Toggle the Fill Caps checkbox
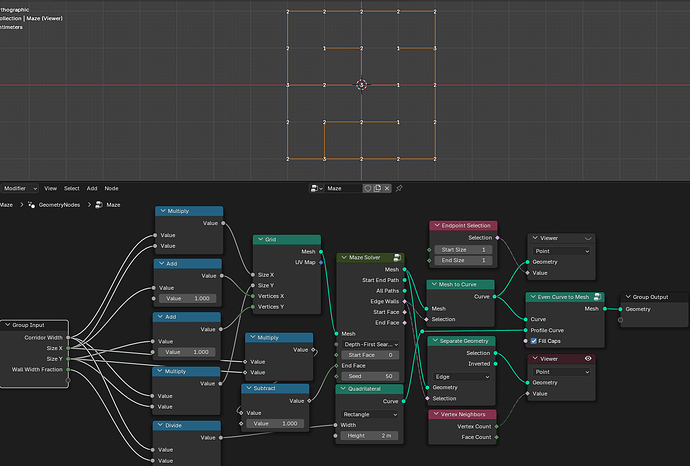The image size is (690, 466). click(533, 341)
